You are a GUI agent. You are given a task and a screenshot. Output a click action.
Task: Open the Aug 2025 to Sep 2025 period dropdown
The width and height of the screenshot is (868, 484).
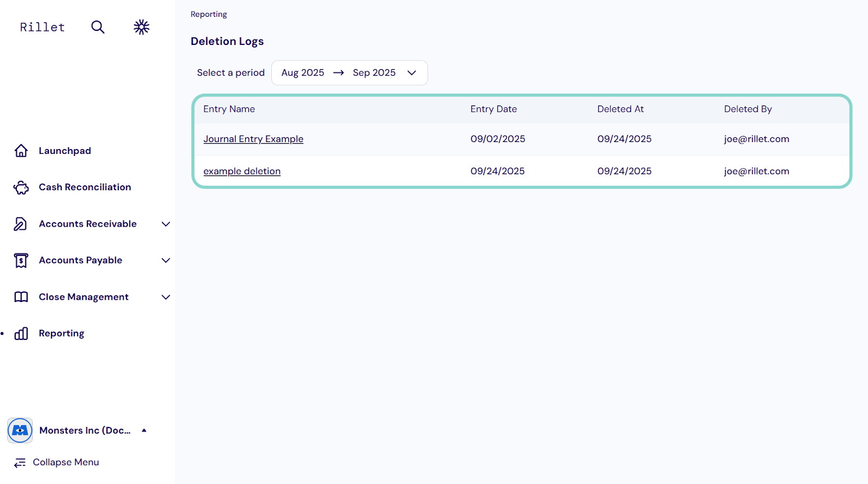click(349, 73)
